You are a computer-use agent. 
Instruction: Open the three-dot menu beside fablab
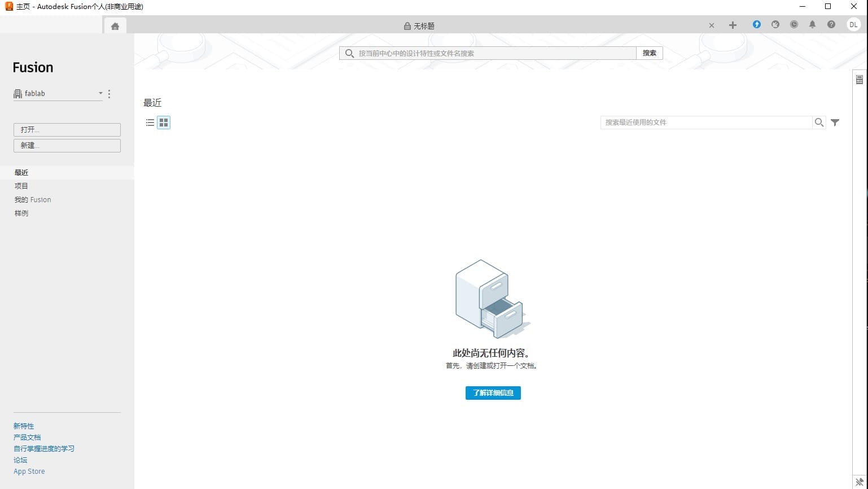[109, 94]
